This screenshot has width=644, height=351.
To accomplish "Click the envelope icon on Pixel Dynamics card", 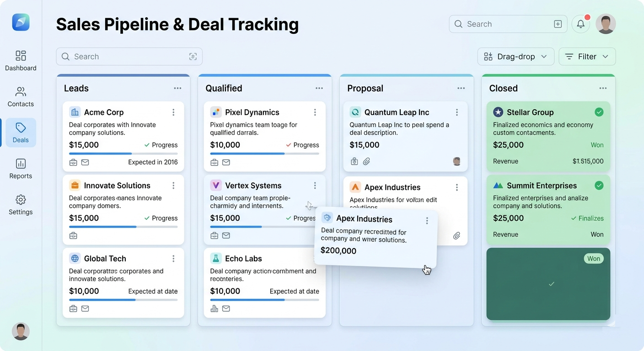I will click(x=225, y=162).
